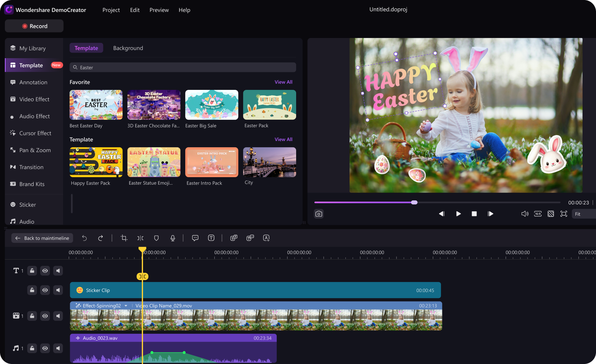Click the left green keyframe on Audio_0023.wav

click(152, 352)
